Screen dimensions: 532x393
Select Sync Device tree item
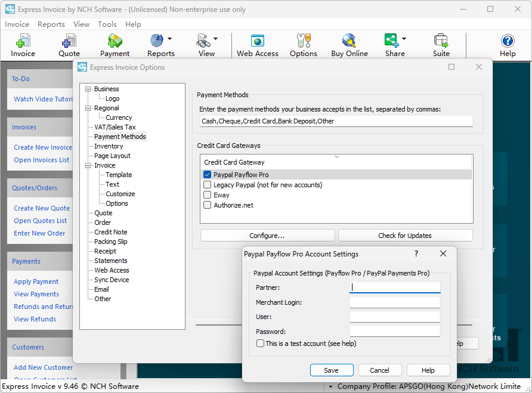tap(112, 280)
